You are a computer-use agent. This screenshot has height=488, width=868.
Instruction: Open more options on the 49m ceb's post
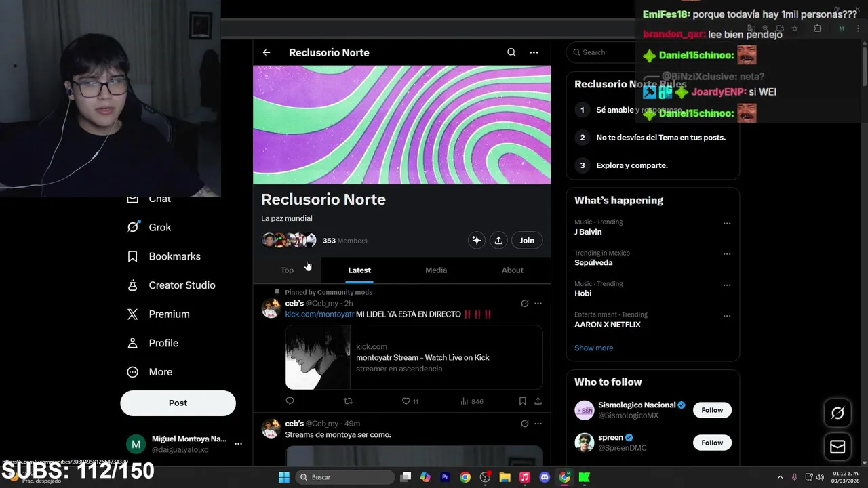pos(538,424)
